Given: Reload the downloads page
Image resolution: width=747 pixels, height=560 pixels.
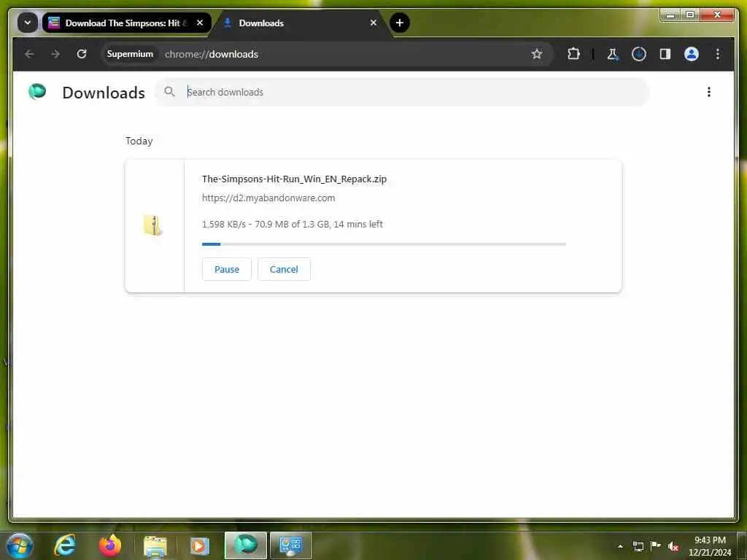Looking at the screenshot, I should pyautogui.click(x=82, y=54).
